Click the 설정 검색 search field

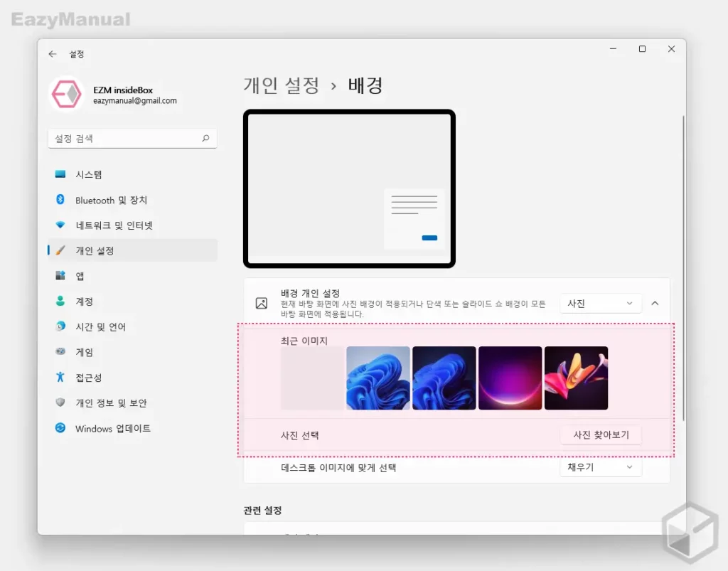coord(132,138)
